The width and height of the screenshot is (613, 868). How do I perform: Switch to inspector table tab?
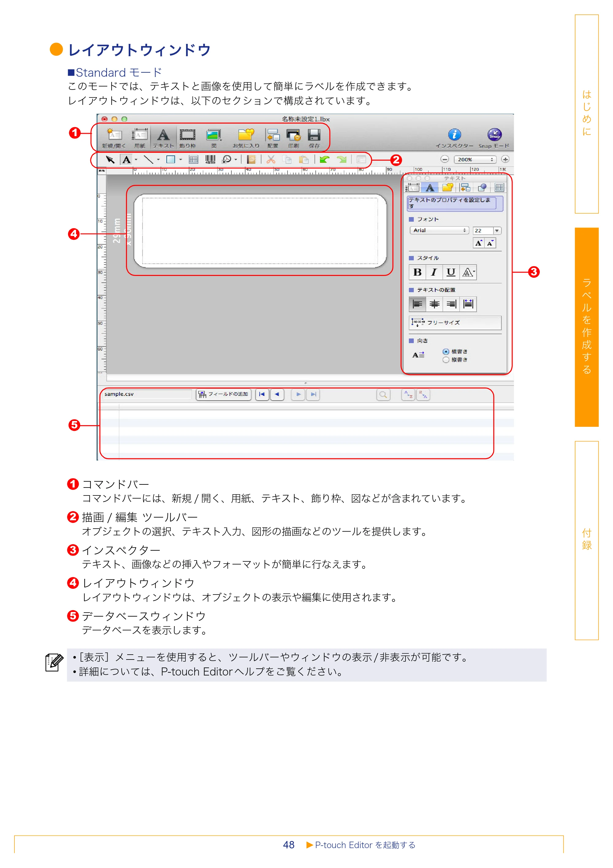(499, 188)
